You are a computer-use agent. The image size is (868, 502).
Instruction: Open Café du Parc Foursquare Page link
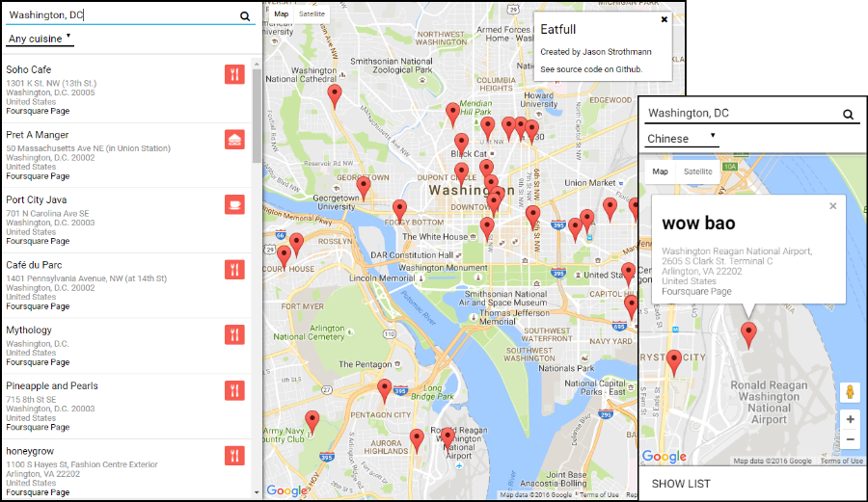(x=38, y=306)
